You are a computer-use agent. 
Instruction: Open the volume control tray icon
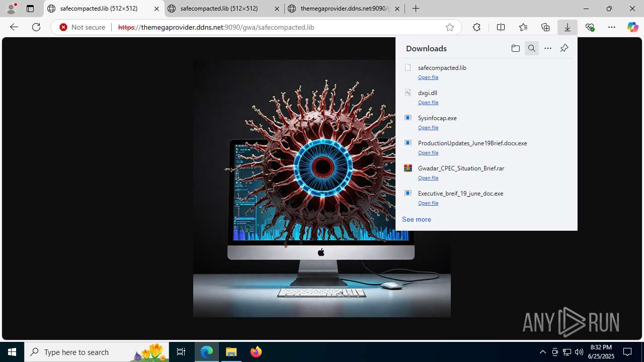[x=579, y=352]
